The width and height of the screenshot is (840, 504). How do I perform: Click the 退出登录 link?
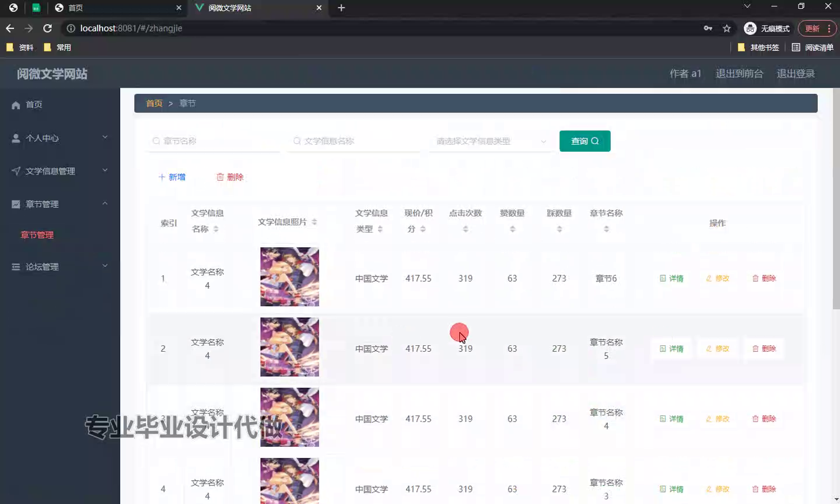796,73
